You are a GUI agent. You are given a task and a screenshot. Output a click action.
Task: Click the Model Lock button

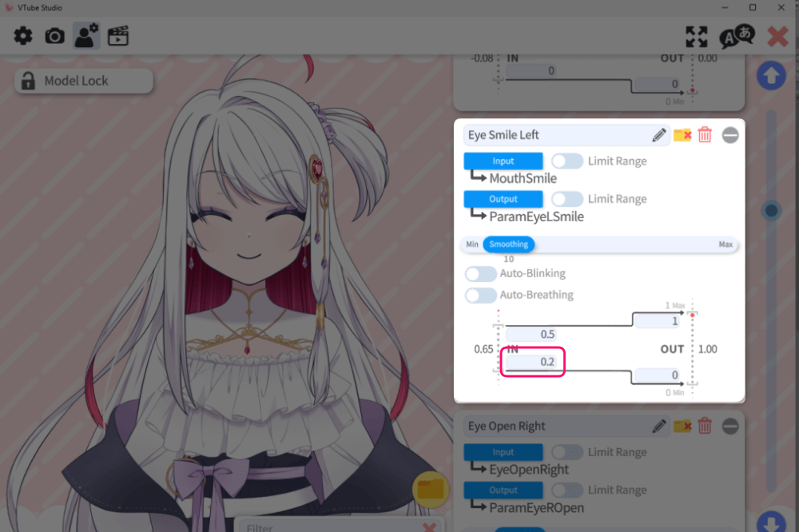pyautogui.click(x=83, y=81)
